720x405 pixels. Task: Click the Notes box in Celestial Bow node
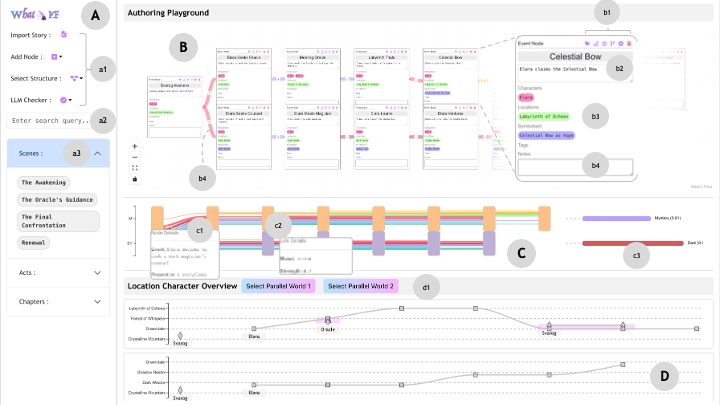(575, 167)
